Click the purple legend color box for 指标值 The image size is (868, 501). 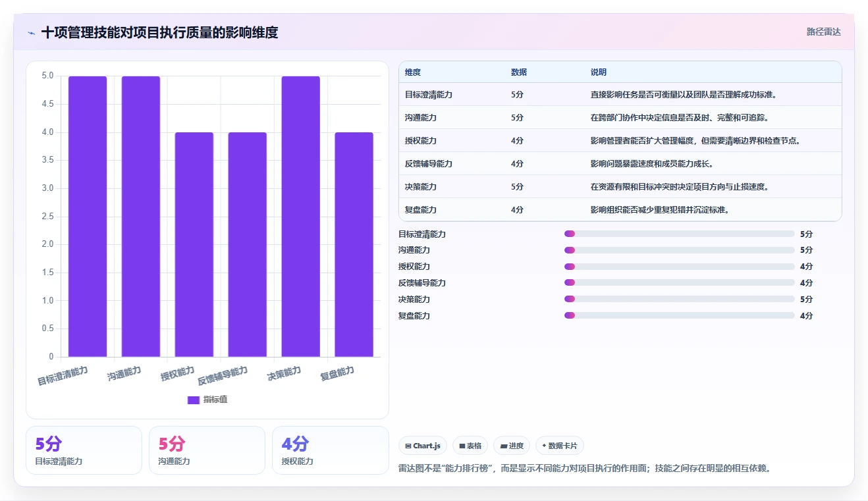click(x=194, y=400)
